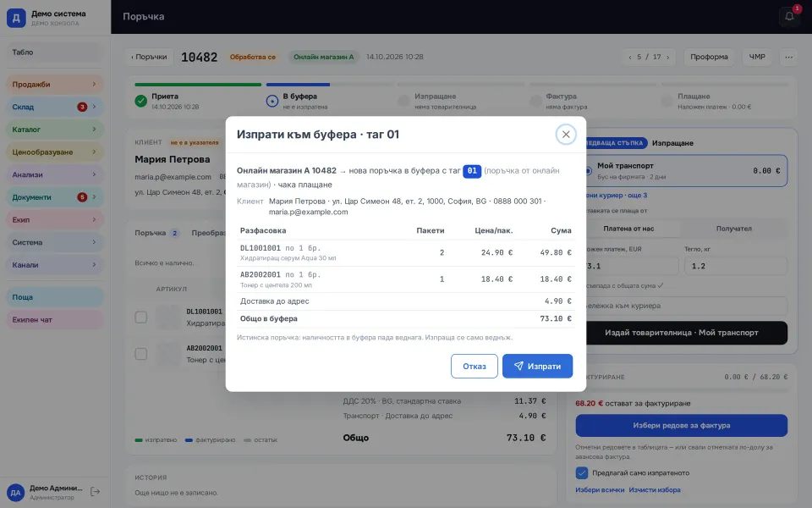Click the client name Мария Петрова
Image resolution: width=812 pixels, height=508 pixels.
(x=173, y=159)
